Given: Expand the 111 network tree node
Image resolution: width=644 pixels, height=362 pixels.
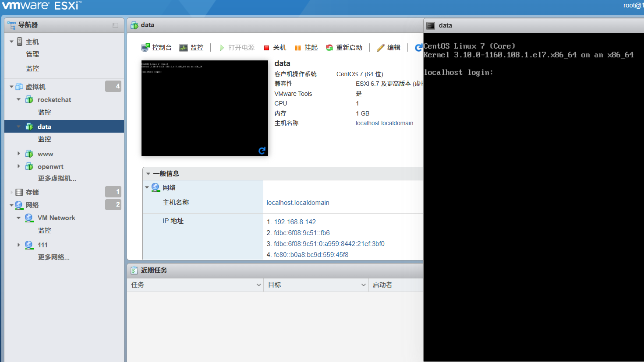Looking at the screenshot, I should (x=18, y=245).
